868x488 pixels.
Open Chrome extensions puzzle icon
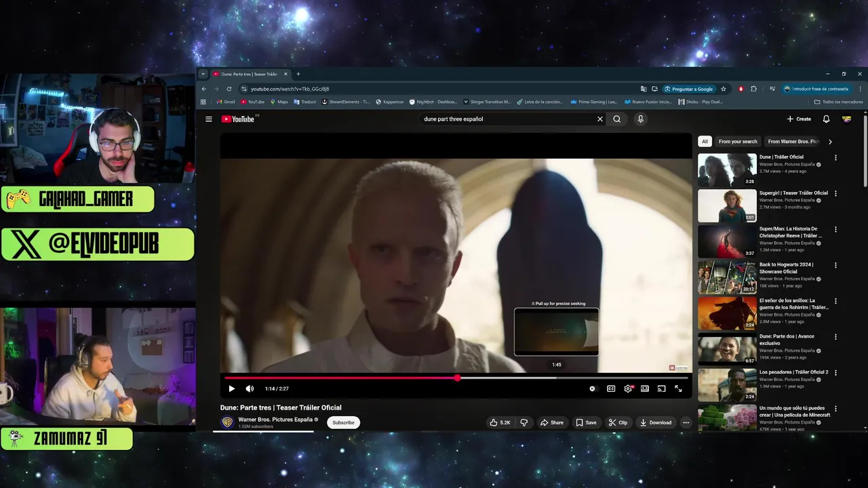753,89
